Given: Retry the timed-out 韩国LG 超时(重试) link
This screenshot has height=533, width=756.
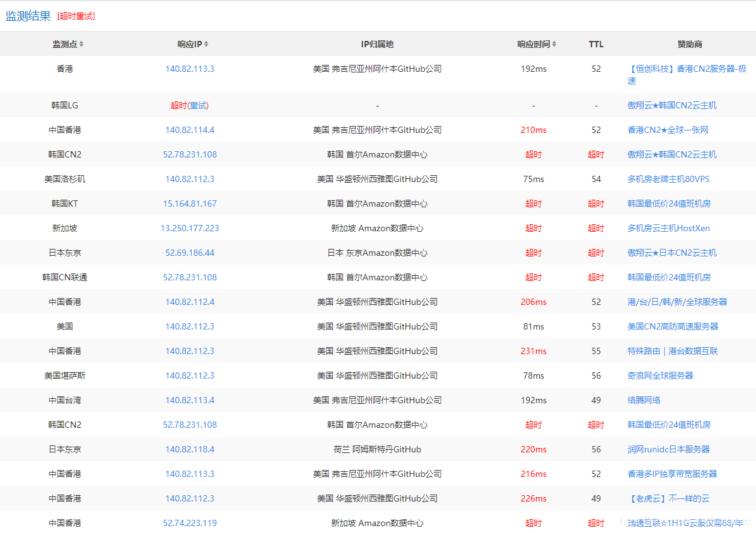Looking at the screenshot, I should pos(190,105).
